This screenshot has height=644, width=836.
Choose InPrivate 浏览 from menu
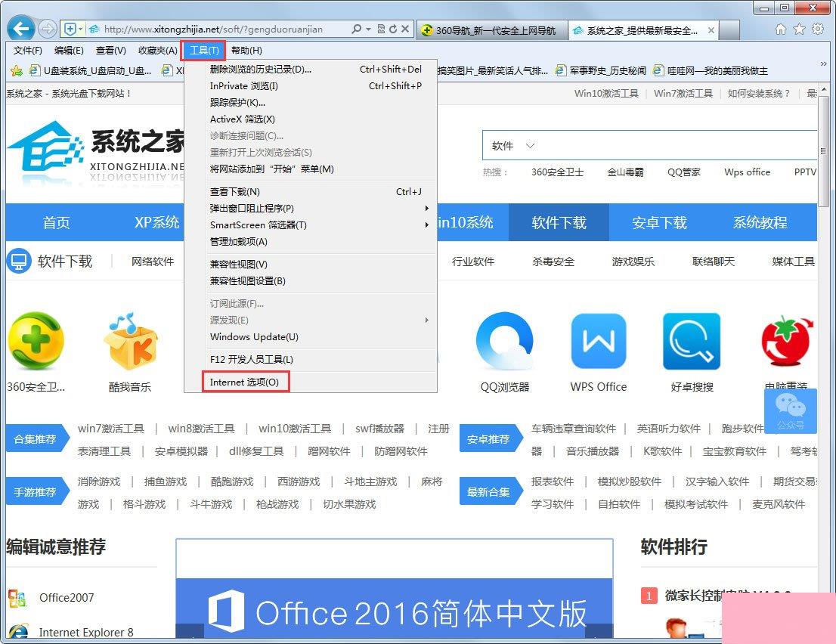coord(311,86)
